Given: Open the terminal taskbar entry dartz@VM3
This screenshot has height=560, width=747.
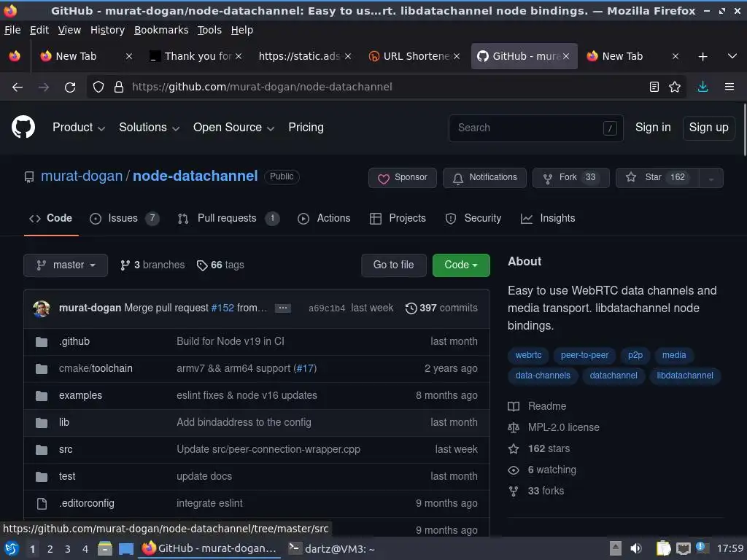Looking at the screenshot, I should pyautogui.click(x=332, y=548).
